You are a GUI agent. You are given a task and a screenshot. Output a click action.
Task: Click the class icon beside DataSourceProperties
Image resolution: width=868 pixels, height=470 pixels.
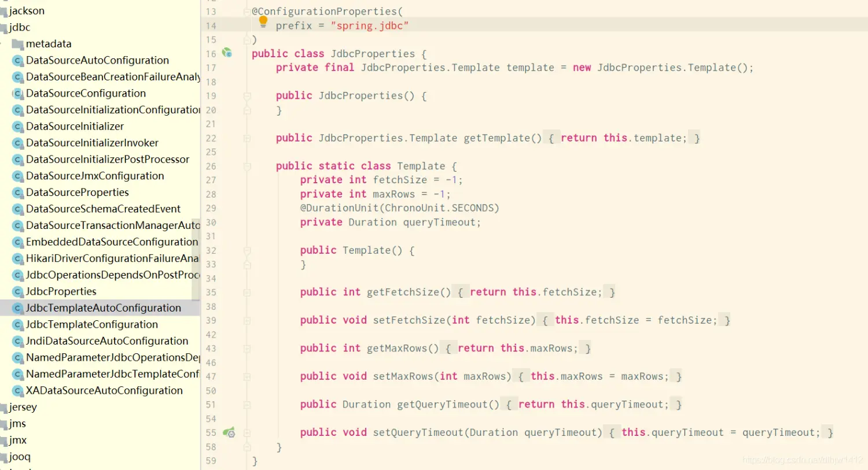click(x=17, y=192)
